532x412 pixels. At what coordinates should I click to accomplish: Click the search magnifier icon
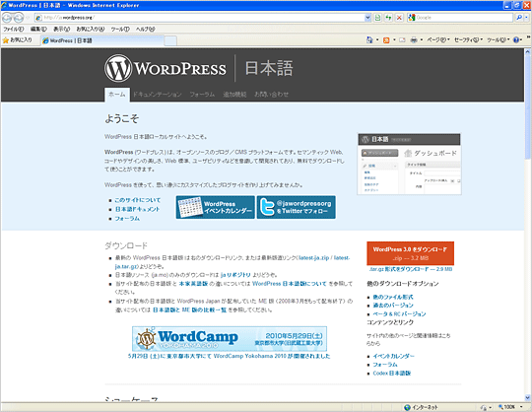(519, 18)
